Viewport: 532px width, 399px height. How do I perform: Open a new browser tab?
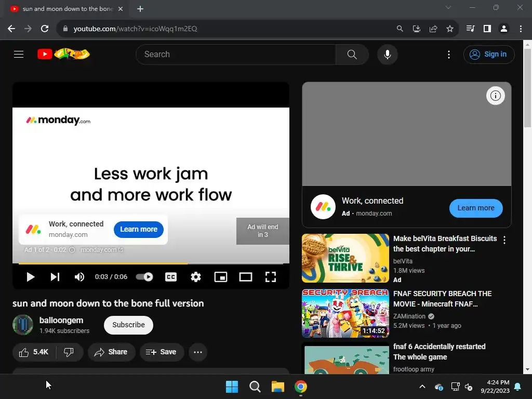click(140, 9)
